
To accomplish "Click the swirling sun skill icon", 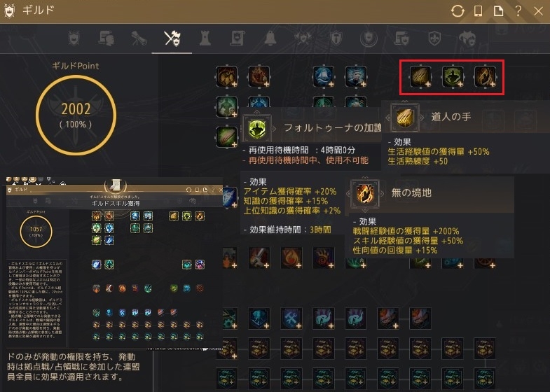I will click(324, 258).
